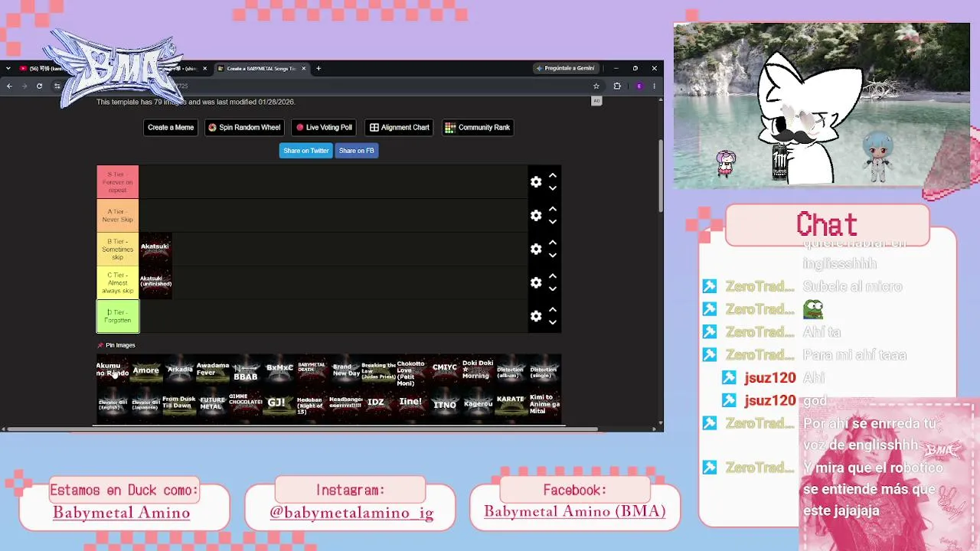980x551 pixels.
Task: Pick the BxMxC song image
Action: [279, 370]
